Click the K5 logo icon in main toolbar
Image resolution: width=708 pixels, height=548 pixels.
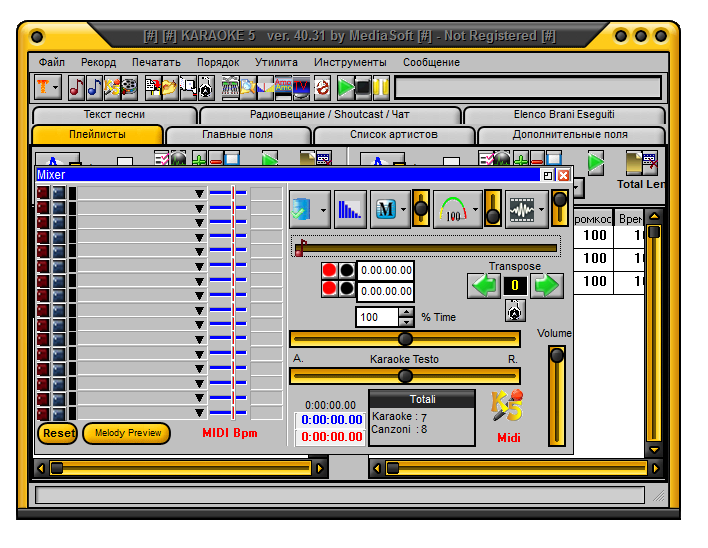112,87
